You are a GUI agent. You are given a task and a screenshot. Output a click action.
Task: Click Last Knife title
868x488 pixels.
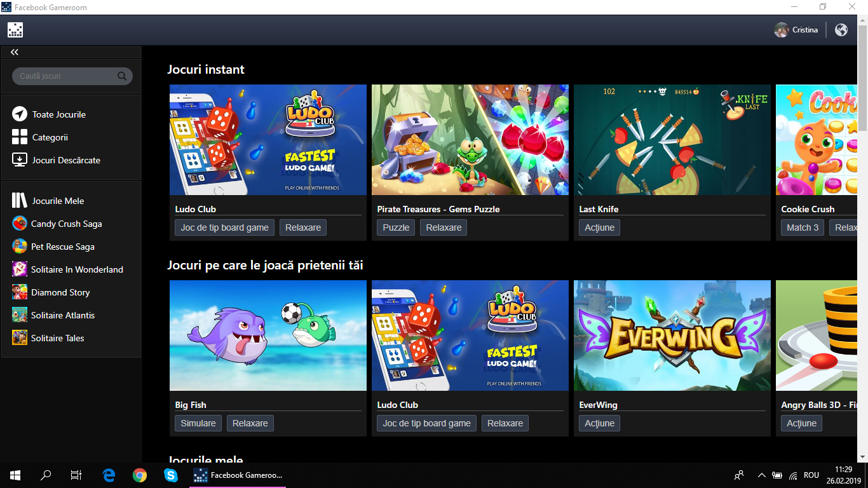599,209
